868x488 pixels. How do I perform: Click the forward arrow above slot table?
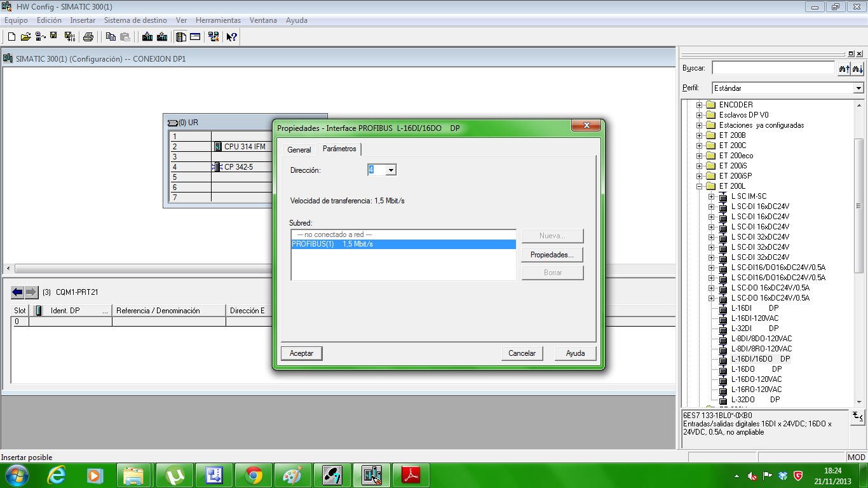(x=31, y=292)
